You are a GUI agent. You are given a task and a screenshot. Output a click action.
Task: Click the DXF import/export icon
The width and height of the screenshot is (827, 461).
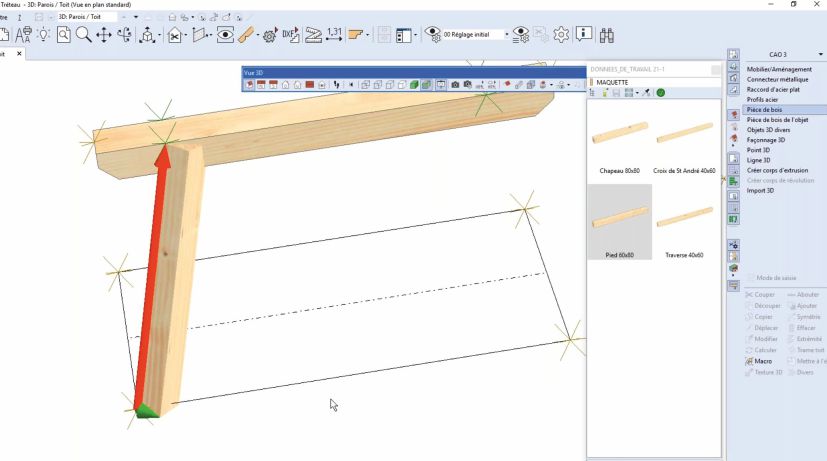click(x=291, y=35)
